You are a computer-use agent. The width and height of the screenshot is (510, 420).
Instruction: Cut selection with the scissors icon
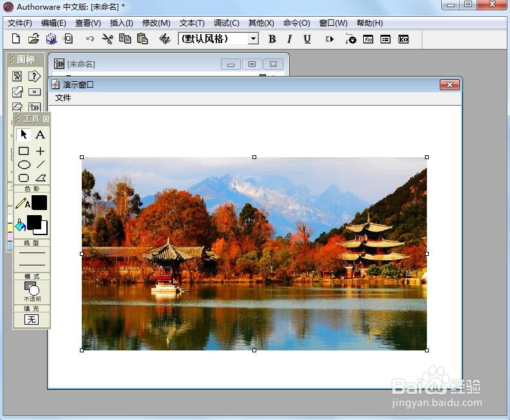(x=108, y=39)
